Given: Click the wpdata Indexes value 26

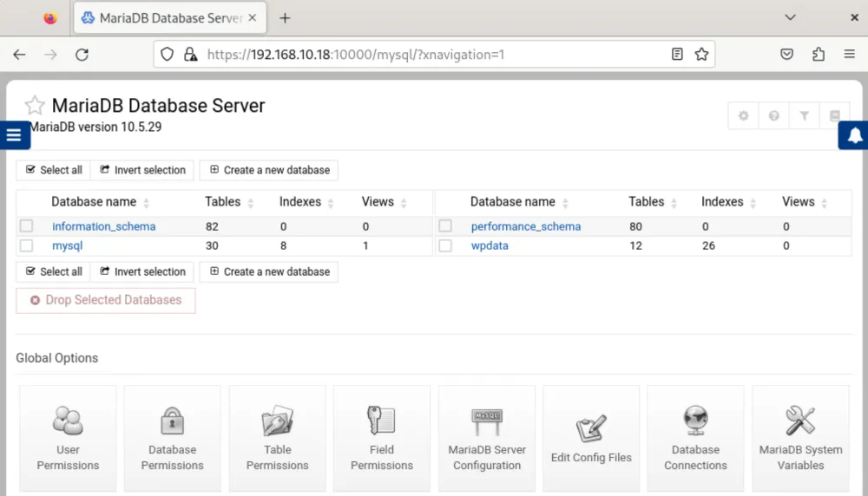Looking at the screenshot, I should [708, 245].
